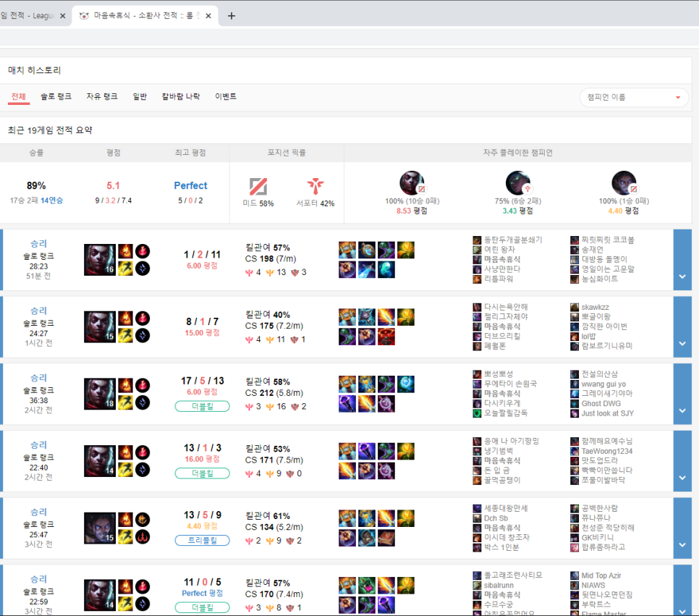Screen dimensions: 699x616
Task: Click champion portrait with 4.40 평점
Action: click(624, 183)
